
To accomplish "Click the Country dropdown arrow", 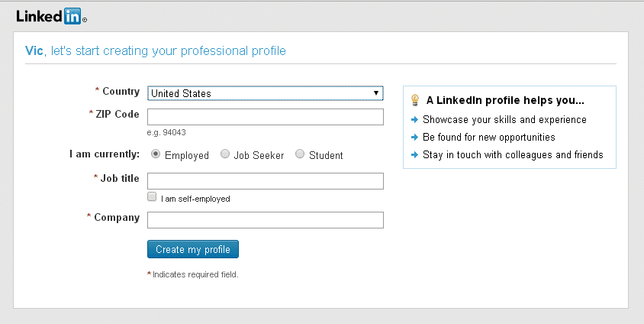I will click(x=376, y=93).
